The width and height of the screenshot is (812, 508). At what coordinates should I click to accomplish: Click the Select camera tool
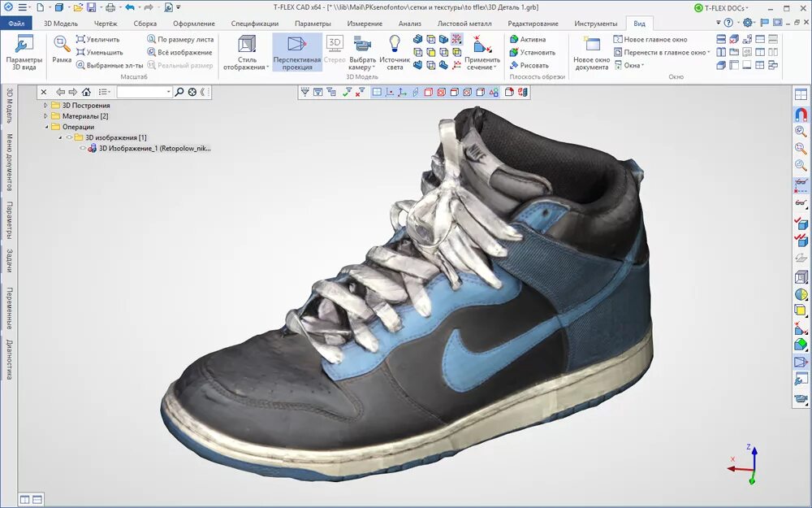361,50
